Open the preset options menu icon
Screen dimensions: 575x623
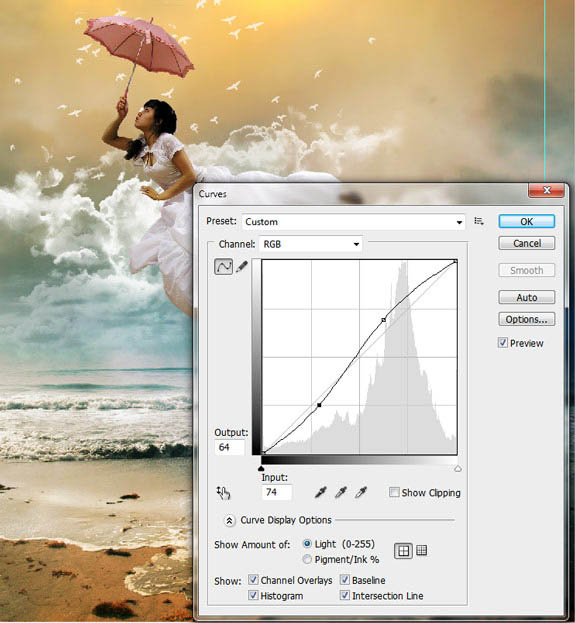[479, 221]
